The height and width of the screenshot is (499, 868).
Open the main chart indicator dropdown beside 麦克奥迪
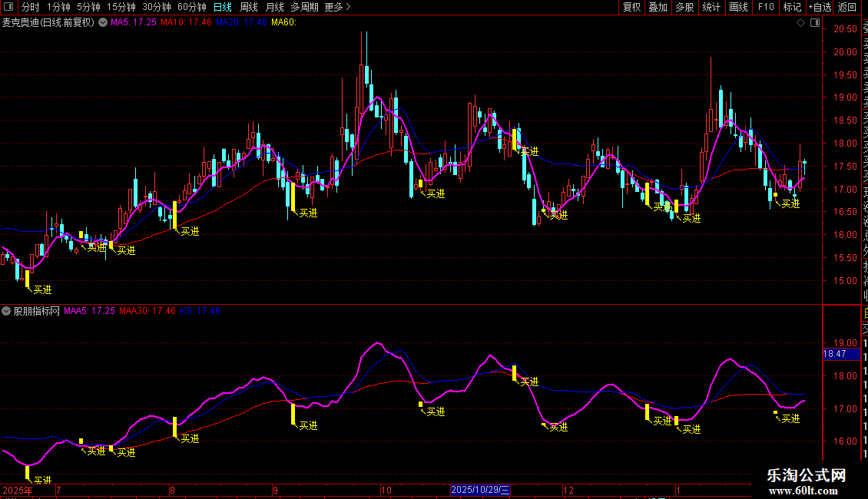(103, 22)
